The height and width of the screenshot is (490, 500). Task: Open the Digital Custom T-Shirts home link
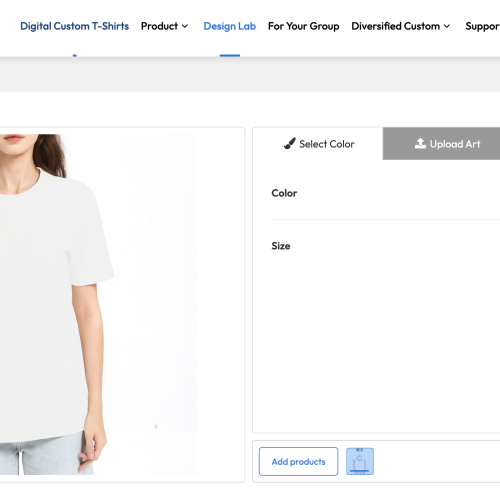74,26
